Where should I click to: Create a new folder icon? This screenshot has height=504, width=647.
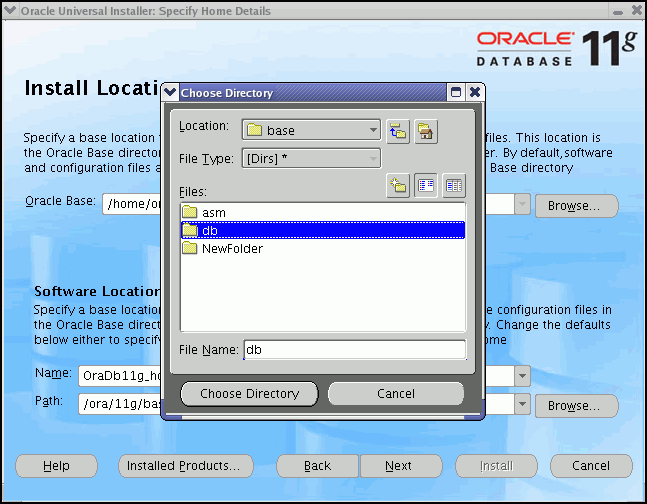point(398,185)
